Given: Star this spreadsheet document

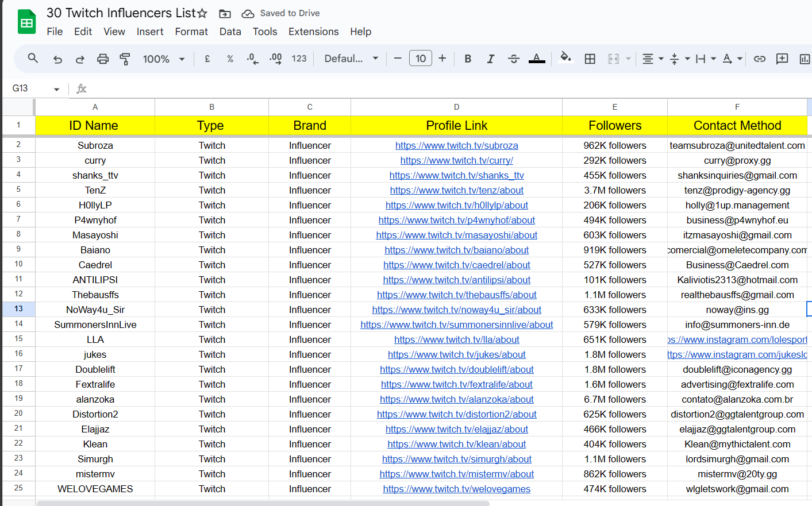Looking at the screenshot, I should point(202,13).
